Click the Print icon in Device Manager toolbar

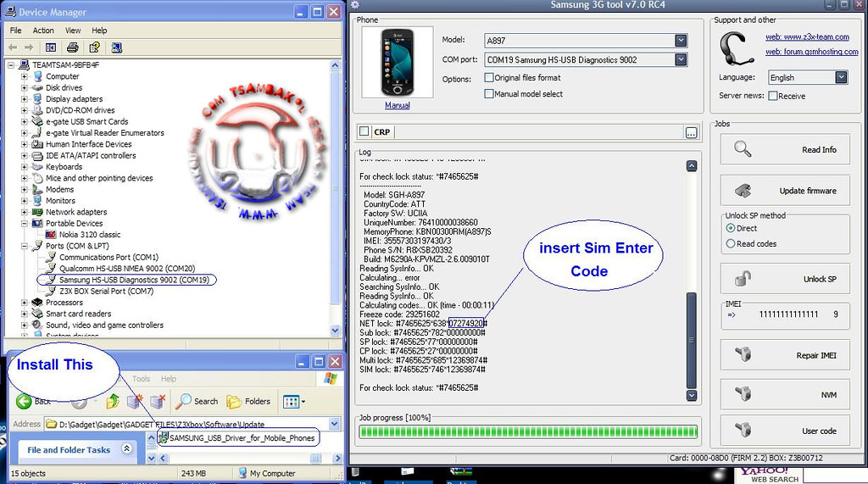(73, 47)
